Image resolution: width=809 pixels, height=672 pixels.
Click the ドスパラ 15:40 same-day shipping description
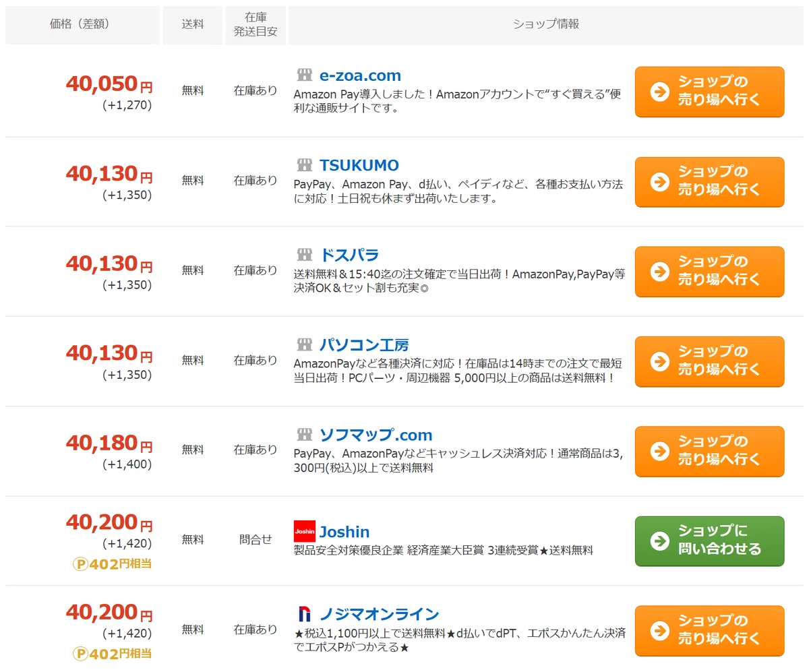coord(460,280)
